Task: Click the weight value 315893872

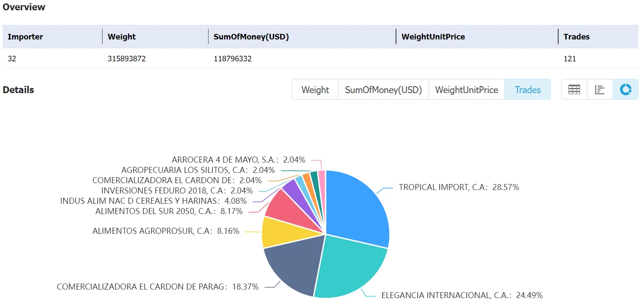Action: point(127,59)
